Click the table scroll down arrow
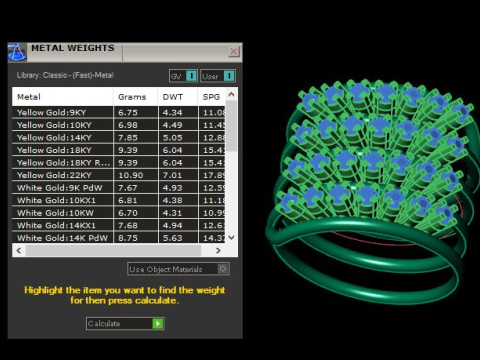480x360 pixels. [231, 237]
